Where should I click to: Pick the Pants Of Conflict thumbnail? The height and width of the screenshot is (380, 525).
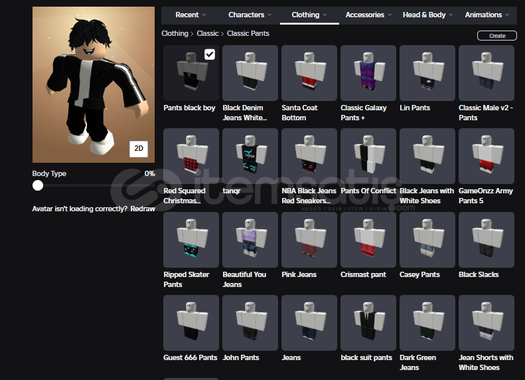(368, 156)
